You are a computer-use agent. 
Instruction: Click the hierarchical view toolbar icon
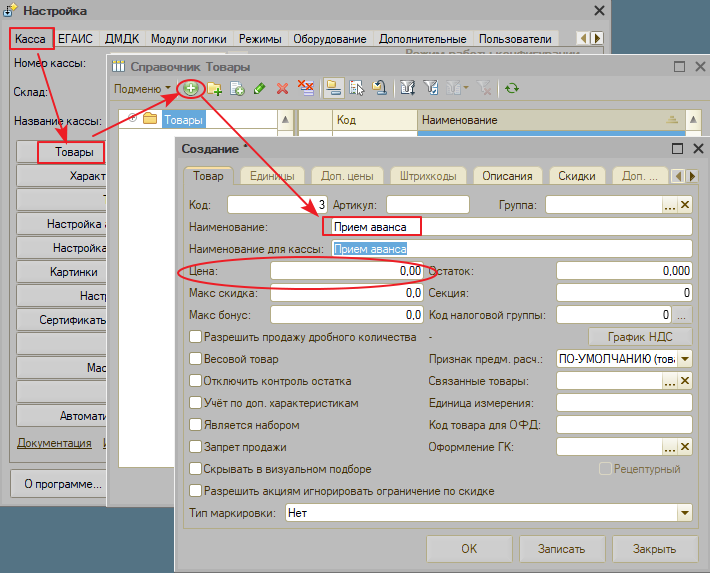(333, 88)
